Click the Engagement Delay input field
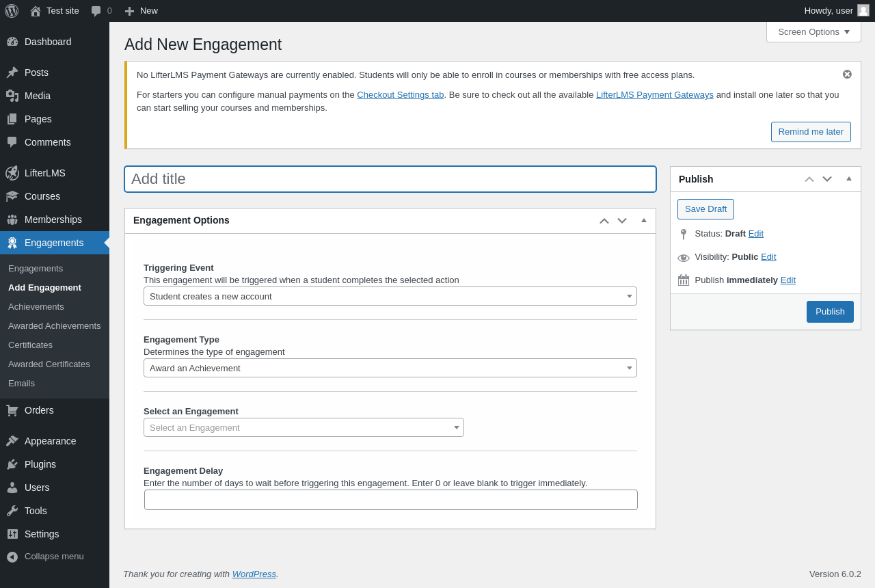 tap(390, 500)
